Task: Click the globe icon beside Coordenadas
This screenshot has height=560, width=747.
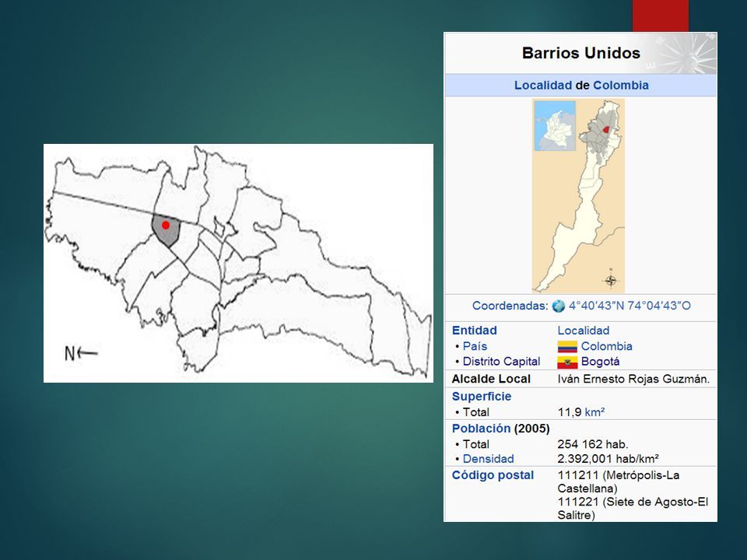Action: pyautogui.click(x=559, y=306)
